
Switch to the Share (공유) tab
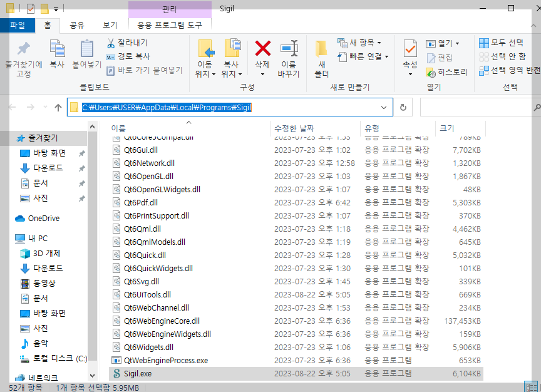[x=77, y=25]
